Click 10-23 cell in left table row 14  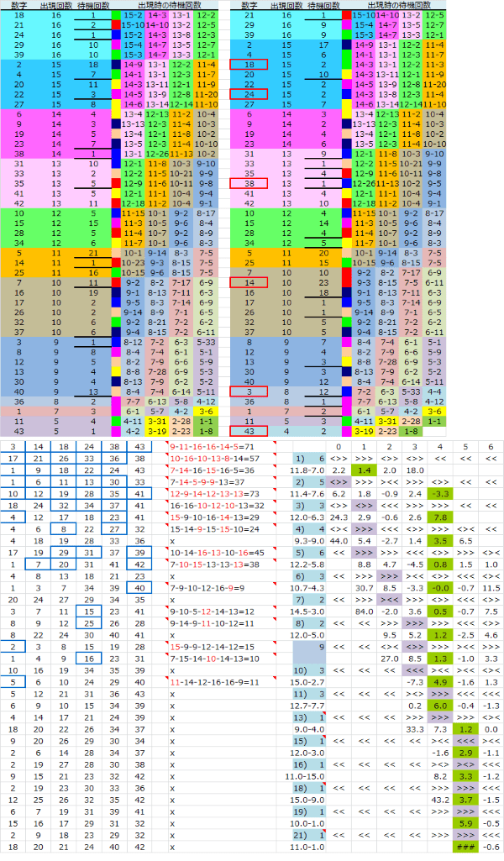pyautogui.click(x=133, y=263)
